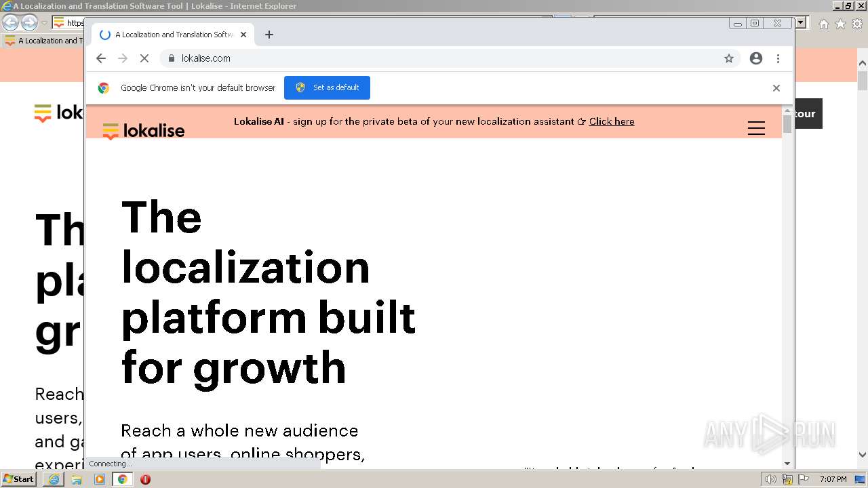Click the Internet Explorer address bar site icon
The width and height of the screenshot is (868, 488).
coord(59,23)
